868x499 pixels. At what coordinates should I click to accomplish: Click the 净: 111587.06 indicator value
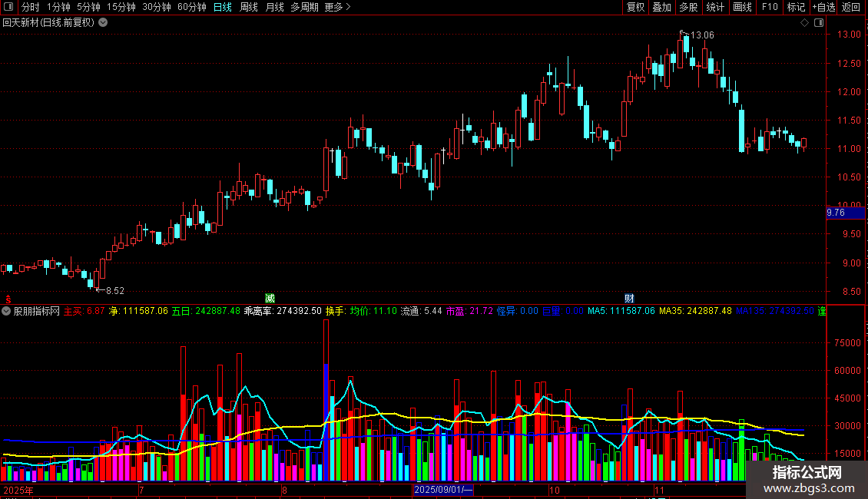(x=138, y=311)
